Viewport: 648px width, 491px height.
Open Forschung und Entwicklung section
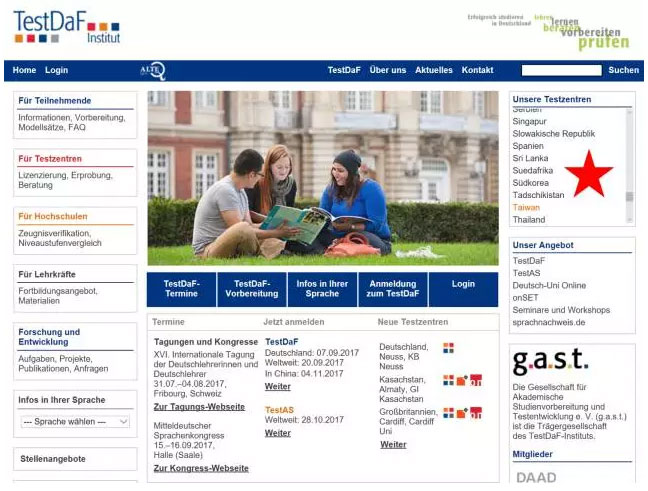49,337
